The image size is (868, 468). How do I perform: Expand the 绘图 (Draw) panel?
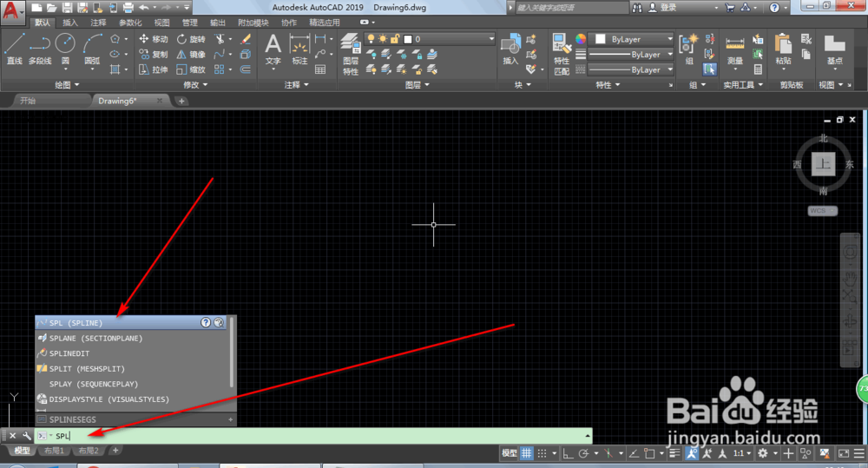(x=67, y=85)
